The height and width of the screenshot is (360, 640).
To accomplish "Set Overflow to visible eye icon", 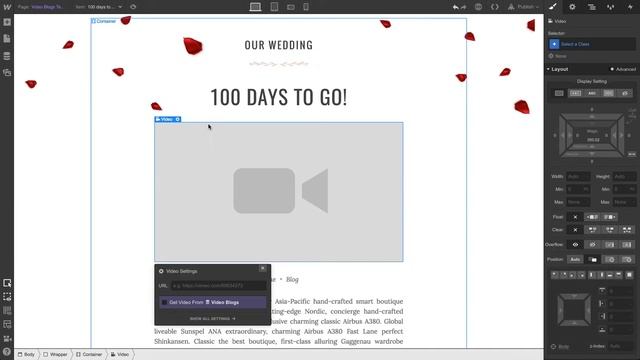I will [x=575, y=245].
